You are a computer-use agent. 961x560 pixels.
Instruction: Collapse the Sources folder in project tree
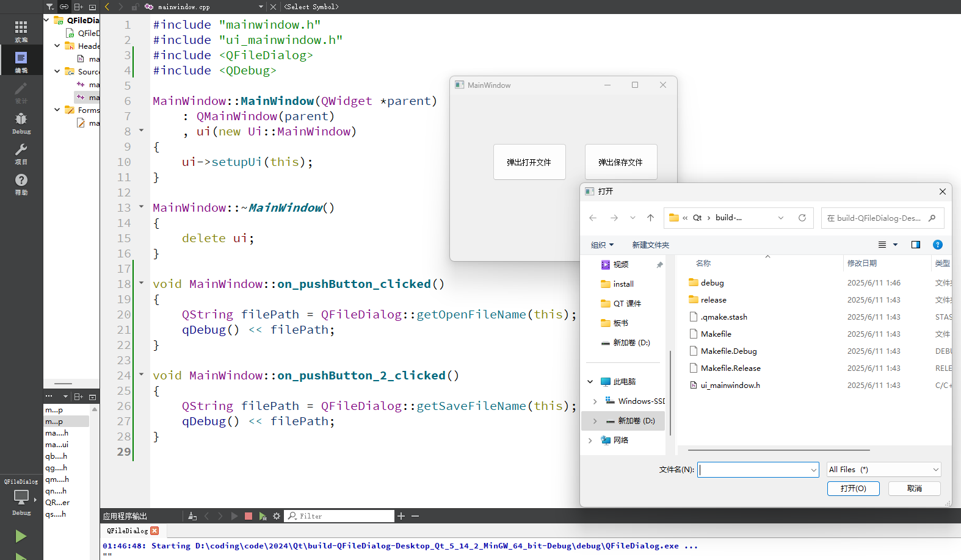57,71
